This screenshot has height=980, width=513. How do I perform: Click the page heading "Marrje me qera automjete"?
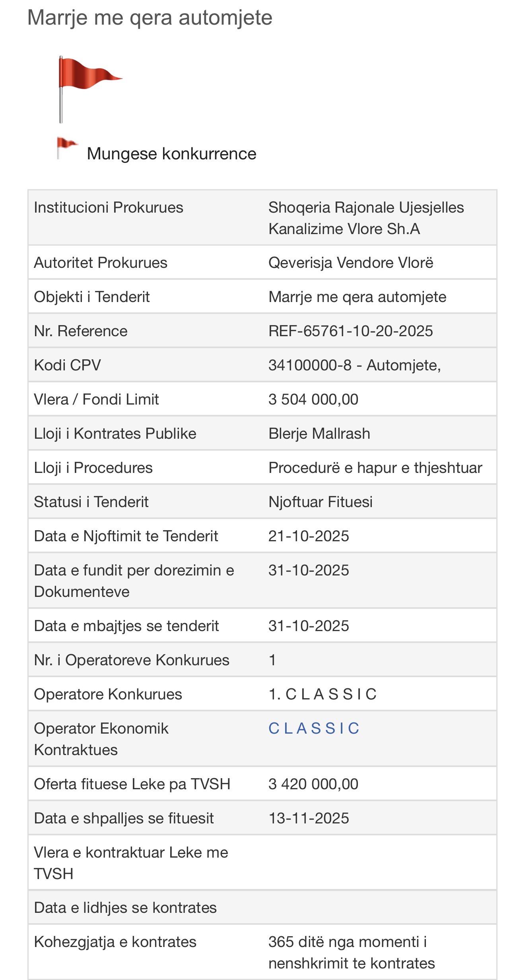150,17
